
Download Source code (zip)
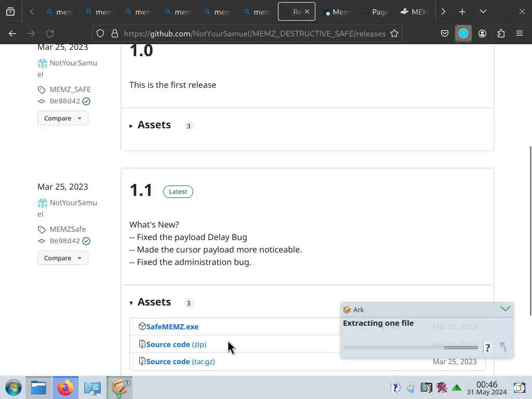pos(176,344)
